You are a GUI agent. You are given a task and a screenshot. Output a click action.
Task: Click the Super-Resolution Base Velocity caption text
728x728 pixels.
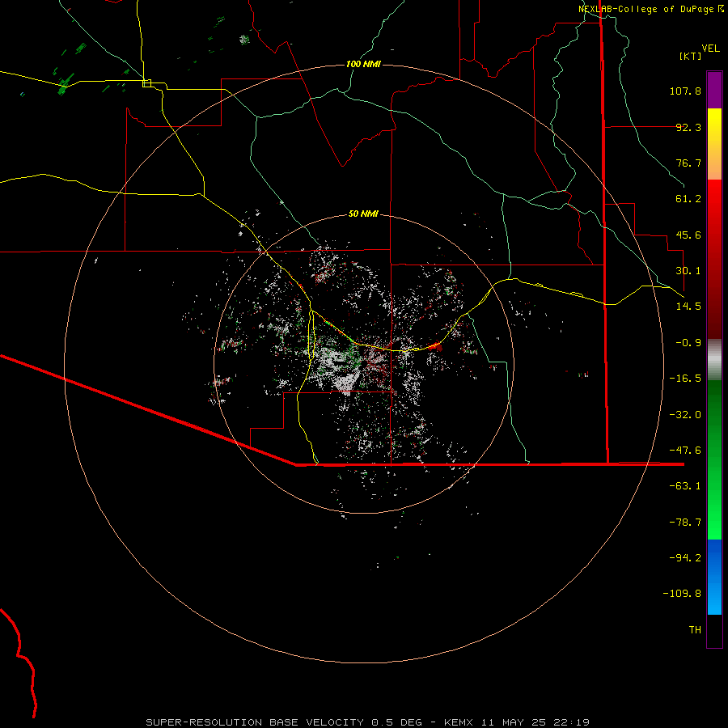(x=368, y=722)
